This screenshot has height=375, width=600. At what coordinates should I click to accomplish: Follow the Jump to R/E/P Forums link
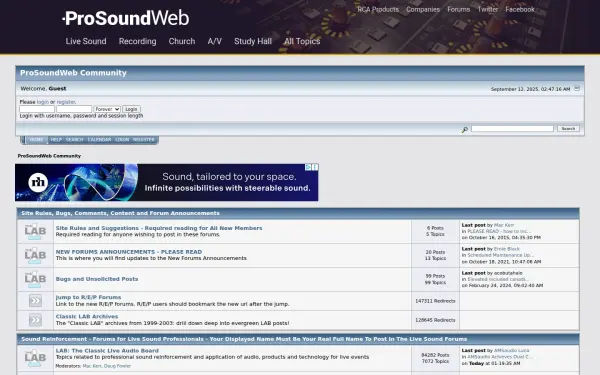(x=88, y=297)
